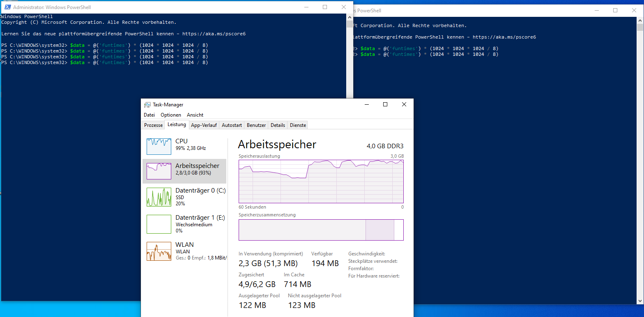Switch to the App-Verlauf tab

tap(204, 125)
